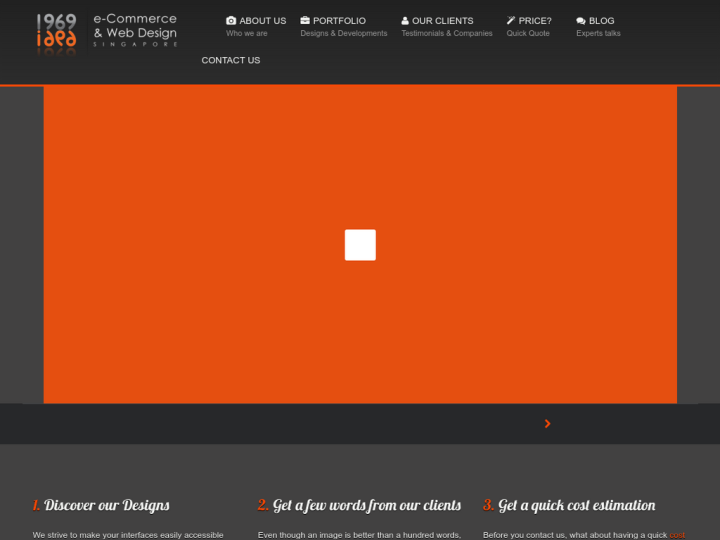
Task: Click the e-Commerce & Web Design site title
Action: [x=135, y=27]
